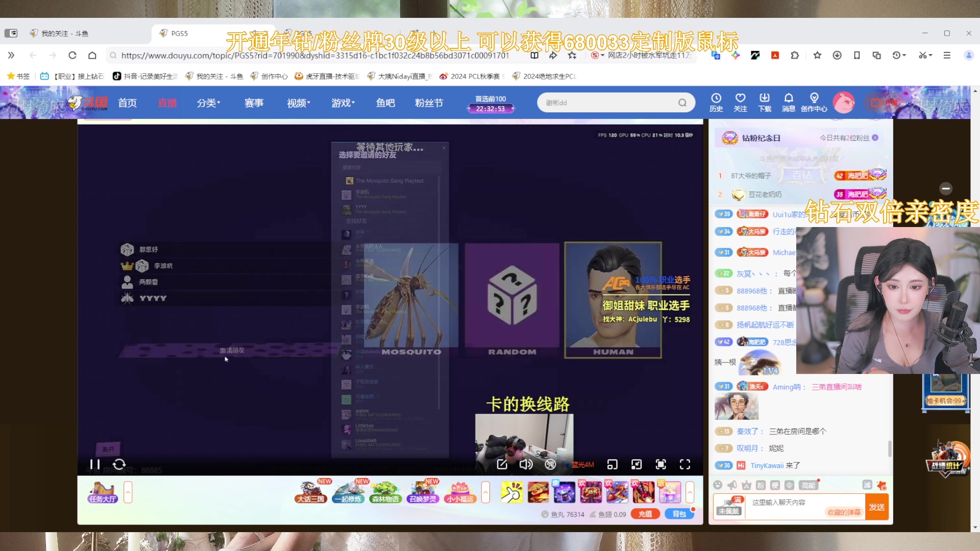Viewport: 980px width, 551px height.
Task: Expand panel arrow beside 任务大厅
Action: [128, 492]
